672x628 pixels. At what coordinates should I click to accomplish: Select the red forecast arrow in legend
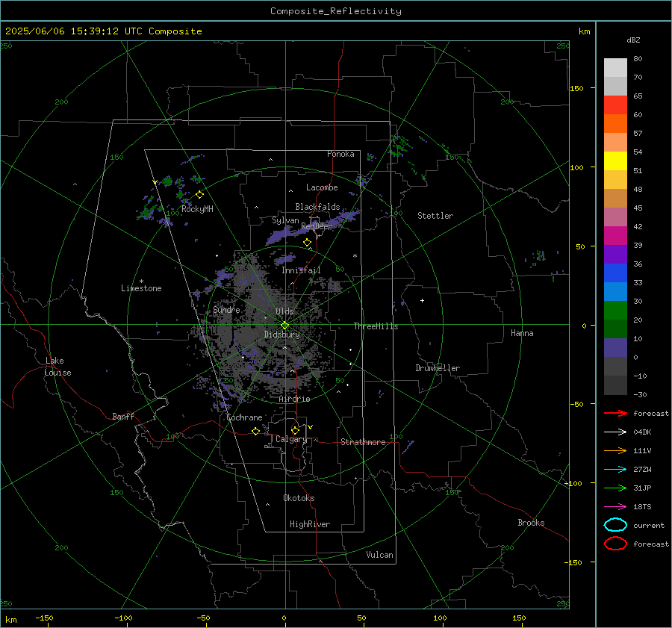(x=615, y=413)
